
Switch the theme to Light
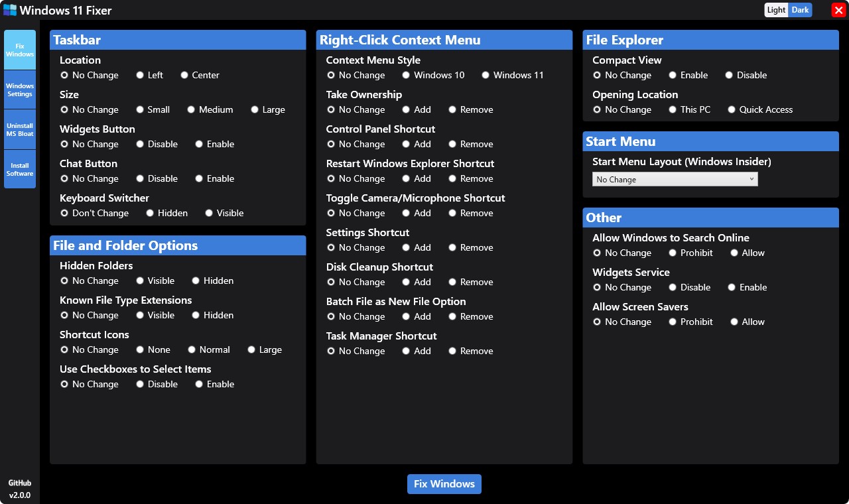pyautogui.click(x=776, y=10)
